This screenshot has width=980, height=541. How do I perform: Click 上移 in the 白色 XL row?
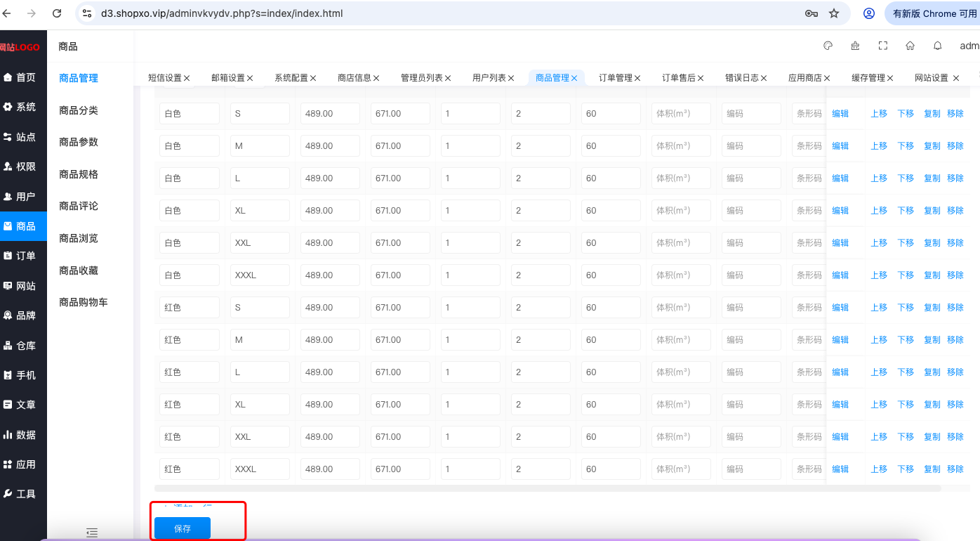879,211
